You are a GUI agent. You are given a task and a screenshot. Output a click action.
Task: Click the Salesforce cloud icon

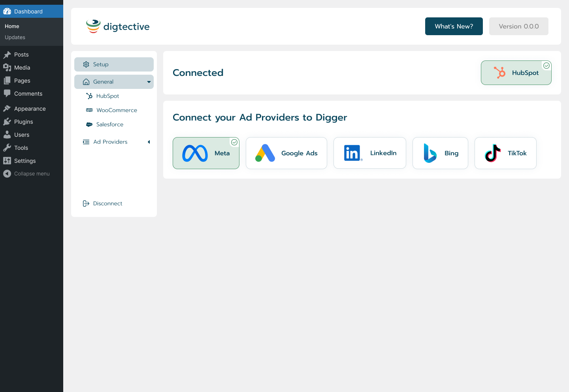click(x=89, y=124)
